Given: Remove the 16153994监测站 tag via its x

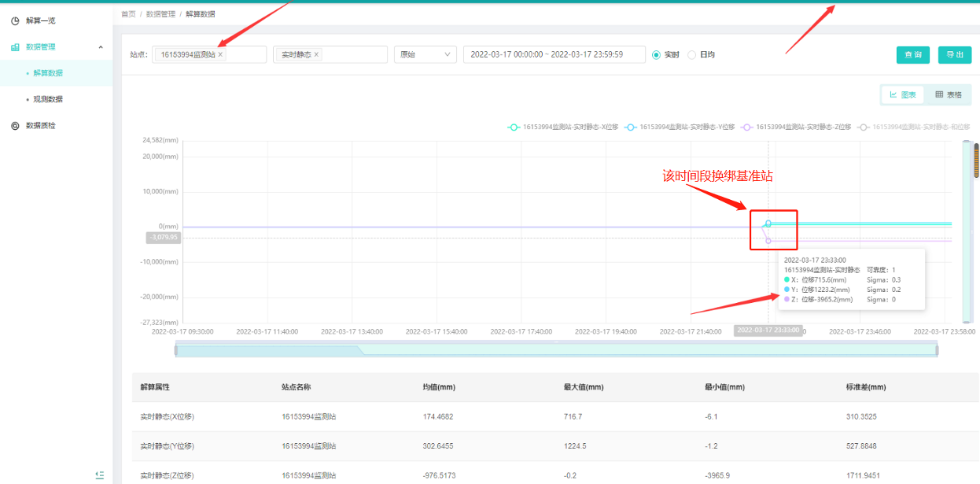Looking at the screenshot, I should pos(220,55).
